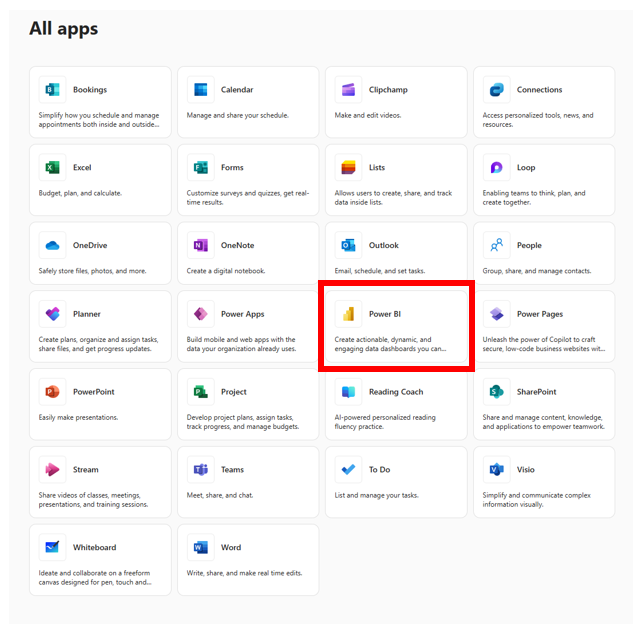Click 'Budget, plan, and calculate.' description

(x=80, y=193)
